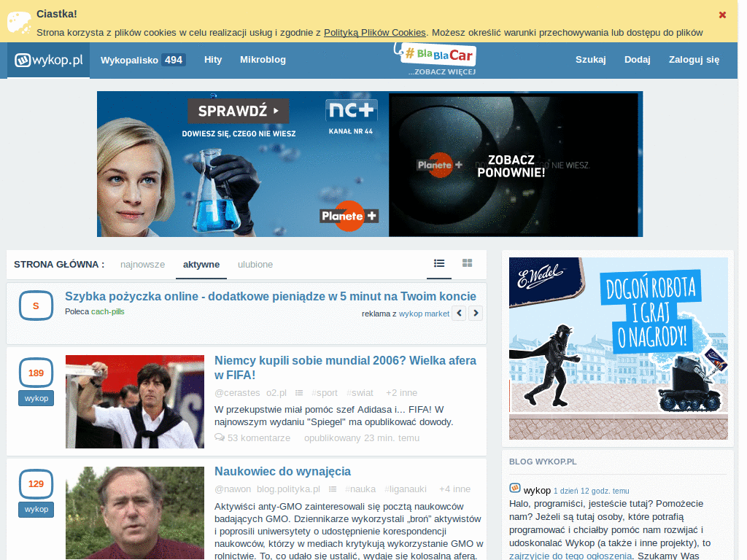Open o2.pl source link
The width and height of the screenshot is (747, 560).
pyautogui.click(x=276, y=393)
